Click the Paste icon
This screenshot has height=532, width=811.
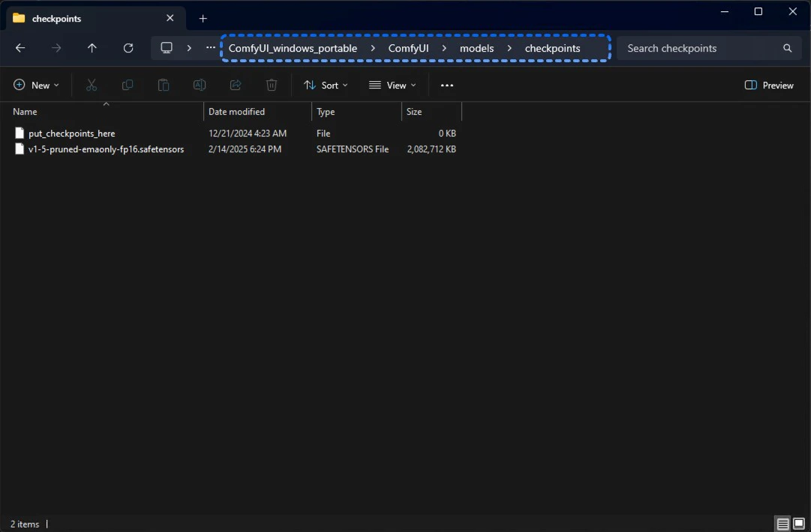[x=164, y=85]
